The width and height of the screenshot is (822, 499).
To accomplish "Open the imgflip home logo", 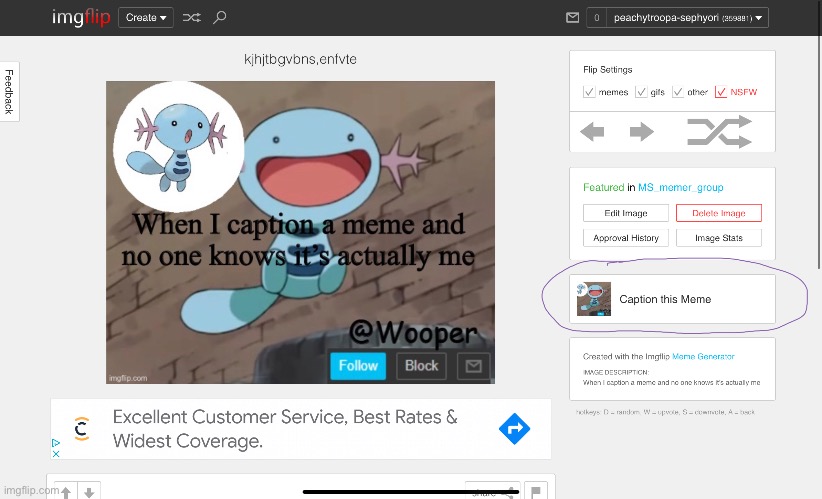I will click(x=81, y=17).
